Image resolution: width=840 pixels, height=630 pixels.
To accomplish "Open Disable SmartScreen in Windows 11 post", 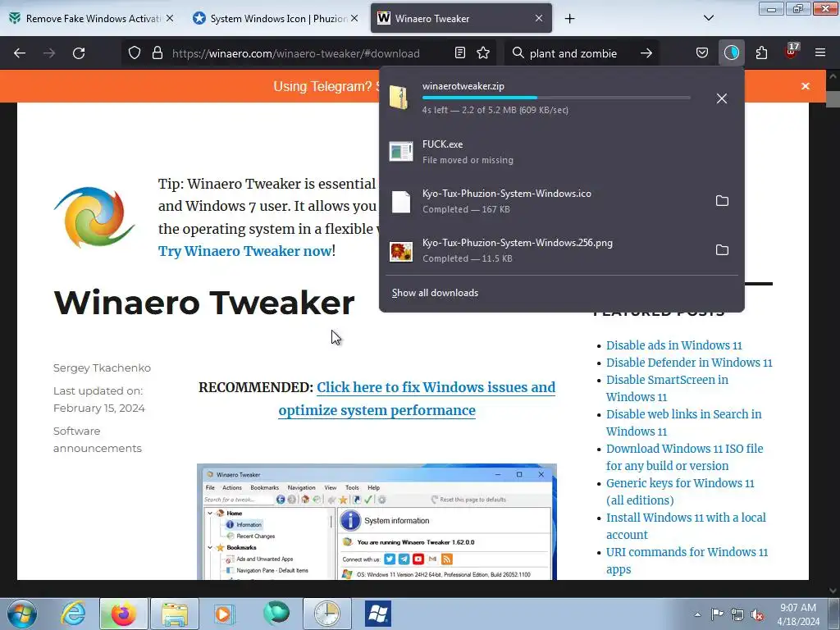I will tap(667, 388).
